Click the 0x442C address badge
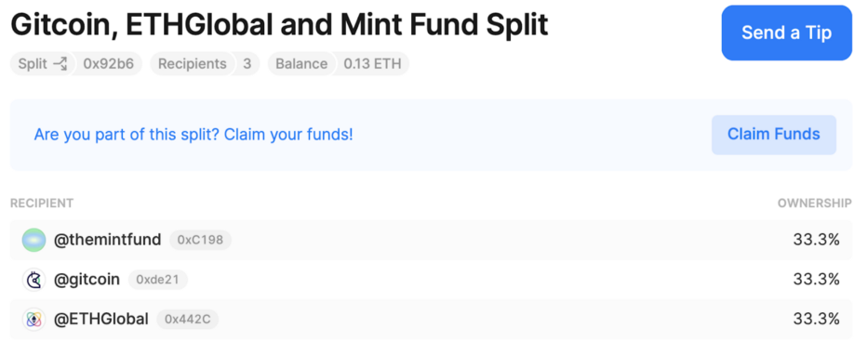Image resolution: width=868 pixels, height=341 pixels. click(187, 320)
